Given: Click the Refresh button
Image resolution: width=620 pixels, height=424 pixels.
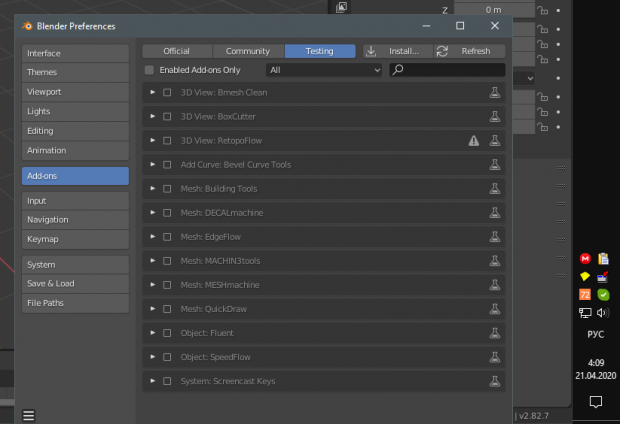Looking at the screenshot, I should (470, 51).
